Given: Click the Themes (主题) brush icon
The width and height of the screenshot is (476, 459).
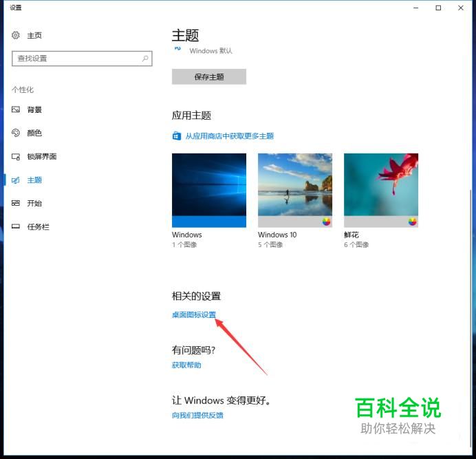Looking at the screenshot, I should 16,180.
